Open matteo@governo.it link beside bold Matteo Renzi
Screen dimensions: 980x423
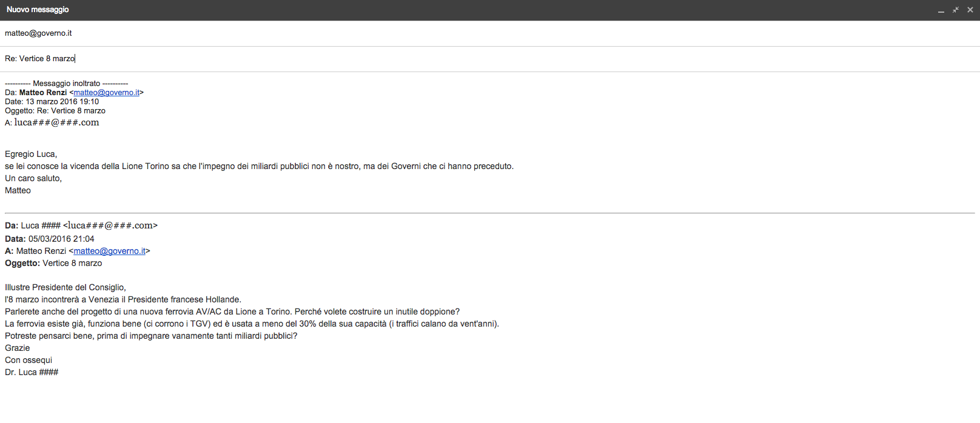pos(106,93)
